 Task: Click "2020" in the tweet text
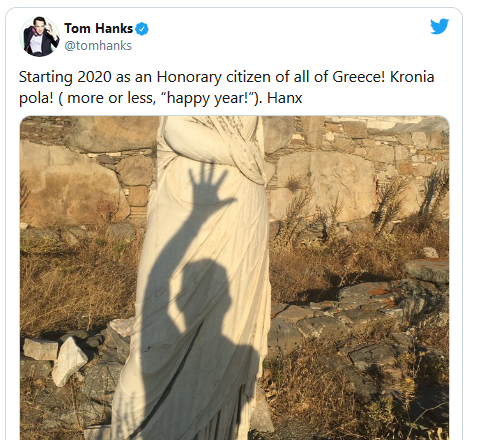point(94,77)
